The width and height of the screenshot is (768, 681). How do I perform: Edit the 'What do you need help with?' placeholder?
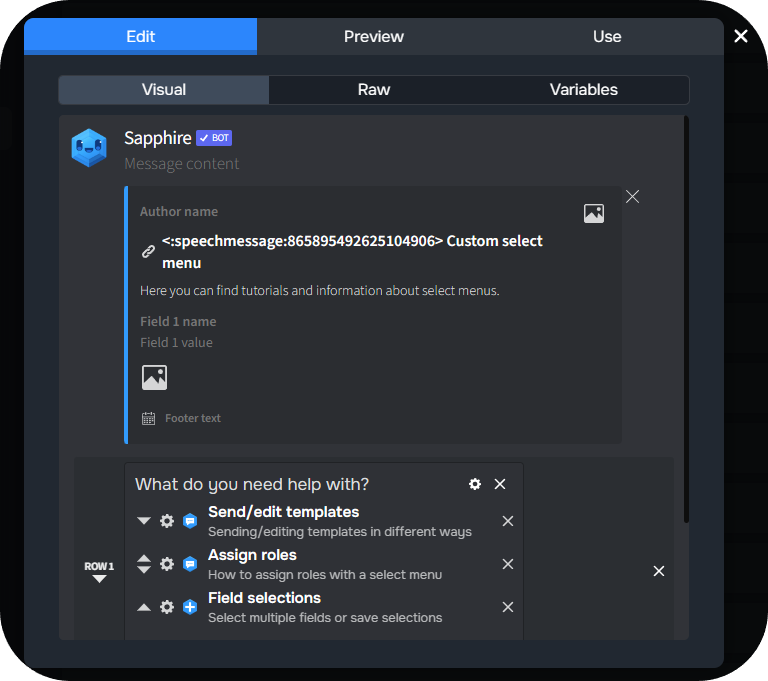(252, 484)
